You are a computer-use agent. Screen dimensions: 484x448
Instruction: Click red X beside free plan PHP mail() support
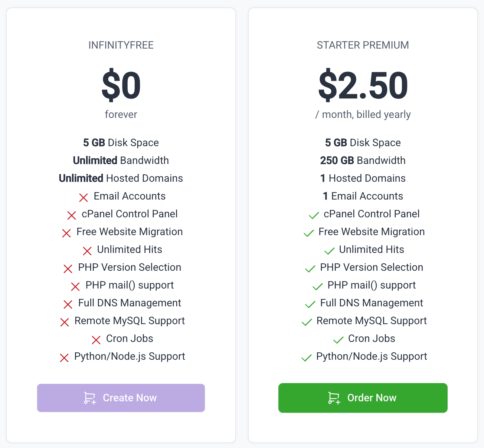coord(75,286)
